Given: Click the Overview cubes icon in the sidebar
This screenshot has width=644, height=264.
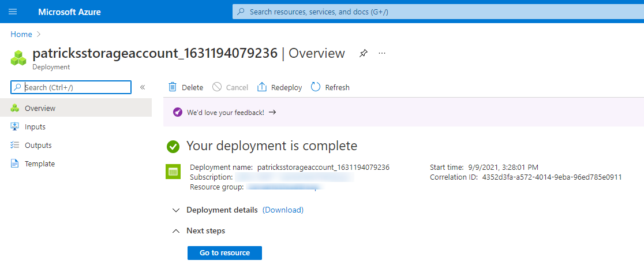Looking at the screenshot, I should tap(15, 108).
